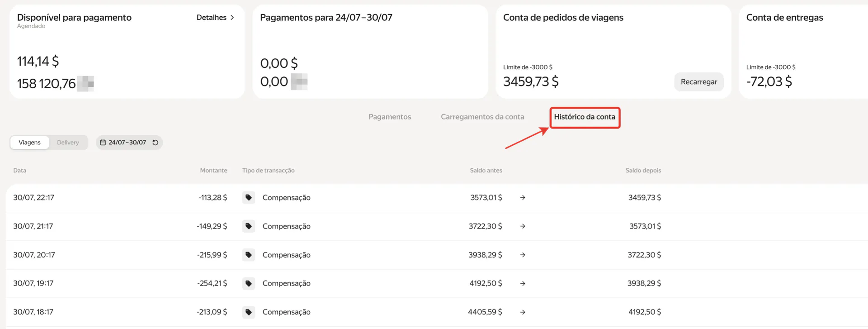Open the Pagamentos tab
The width and height of the screenshot is (868, 329).
pyautogui.click(x=390, y=117)
